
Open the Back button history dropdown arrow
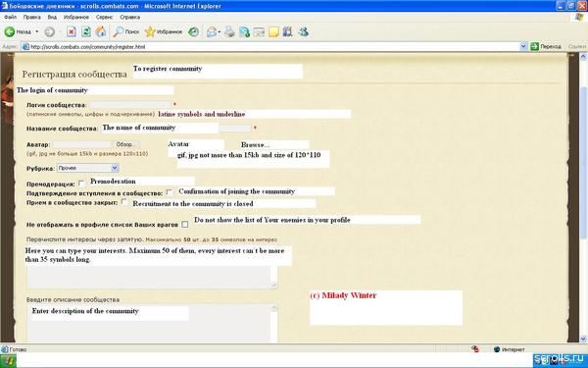pyautogui.click(x=37, y=32)
